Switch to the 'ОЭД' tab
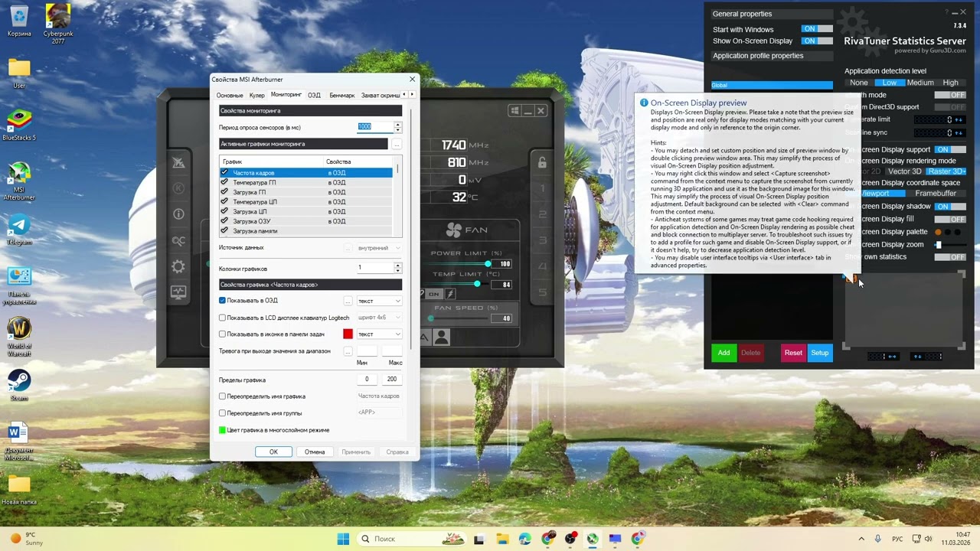 pyautogui.click(x=315, y=96)
